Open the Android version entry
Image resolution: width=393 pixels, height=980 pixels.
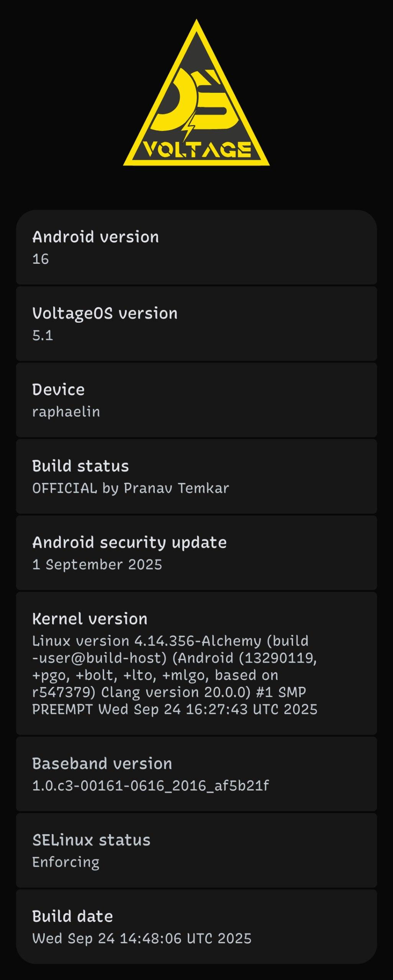click(95, 237)
